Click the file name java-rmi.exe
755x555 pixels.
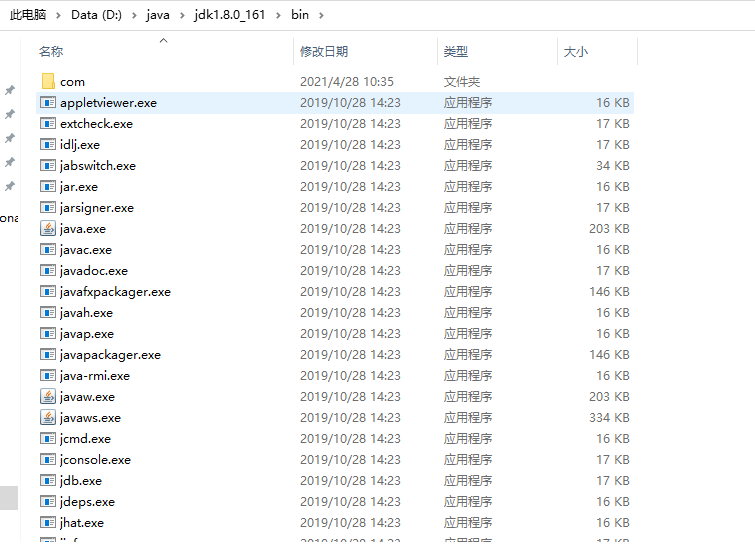(95, 376)
